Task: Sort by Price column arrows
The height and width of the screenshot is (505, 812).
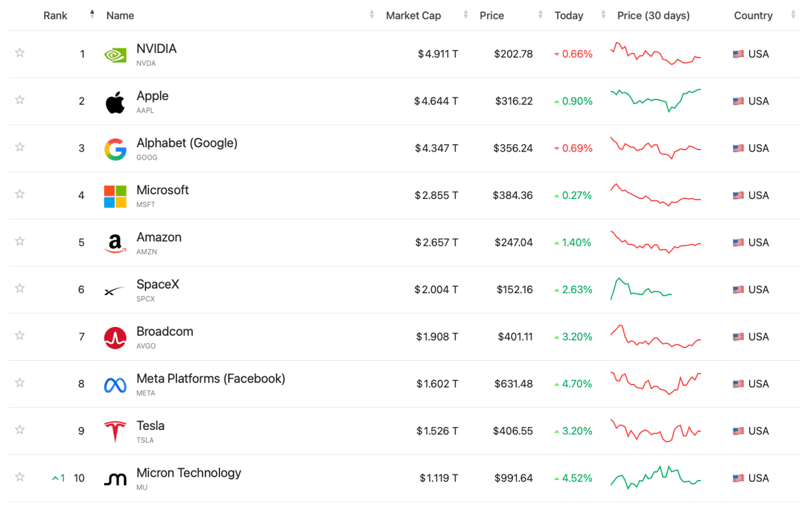Action: (540, 15)
